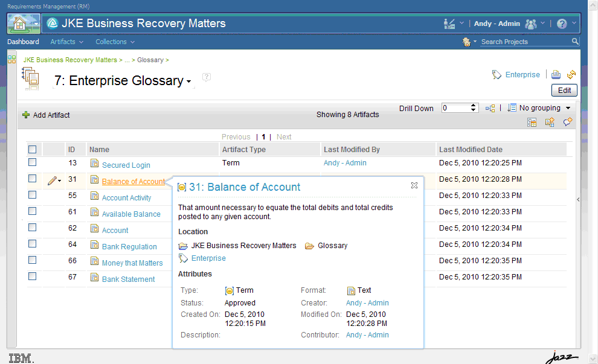This screenshot has width=598, height=364.
Task: Click the collection icon left of Enterprise Glossary title
Action: click(x=31, y=78)
